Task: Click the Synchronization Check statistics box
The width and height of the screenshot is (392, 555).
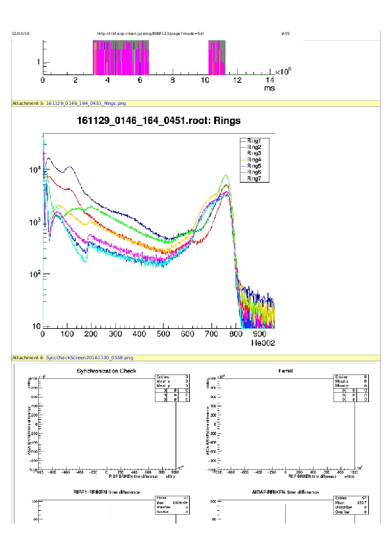Action: coord(173,388)
